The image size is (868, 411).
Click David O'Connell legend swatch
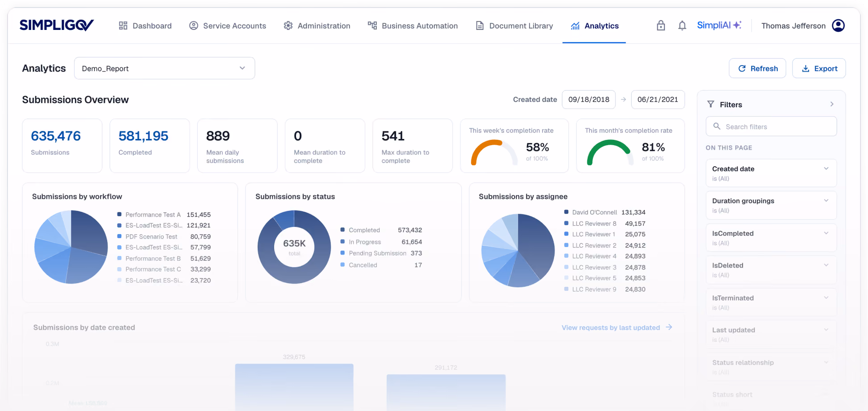point(566,212)
